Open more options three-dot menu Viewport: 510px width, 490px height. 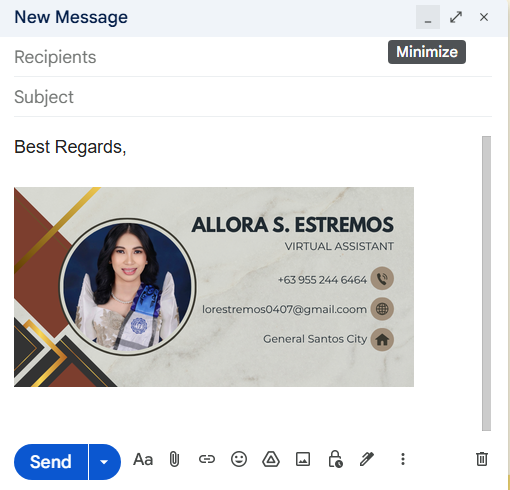[x=403, y=459]
